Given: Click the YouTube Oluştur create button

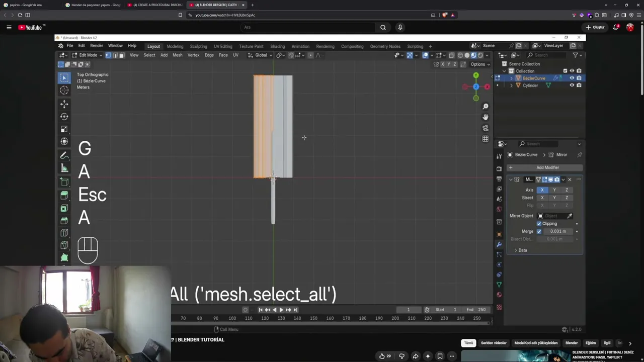Looking at the screenshot, I should [595, 27].
